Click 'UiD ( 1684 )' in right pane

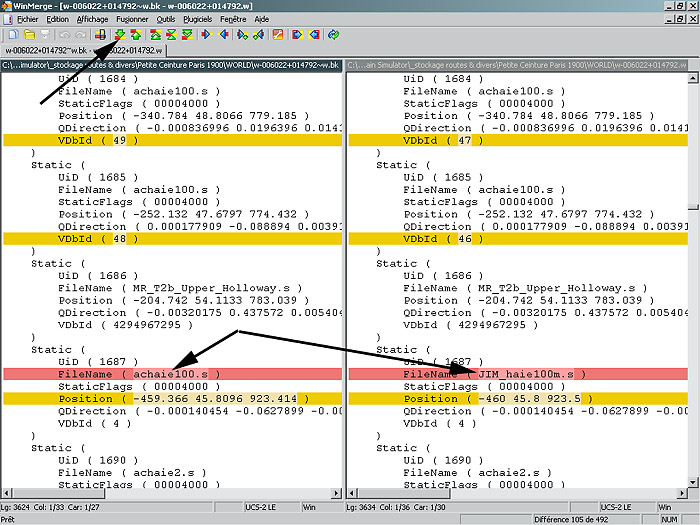point(443,79)
